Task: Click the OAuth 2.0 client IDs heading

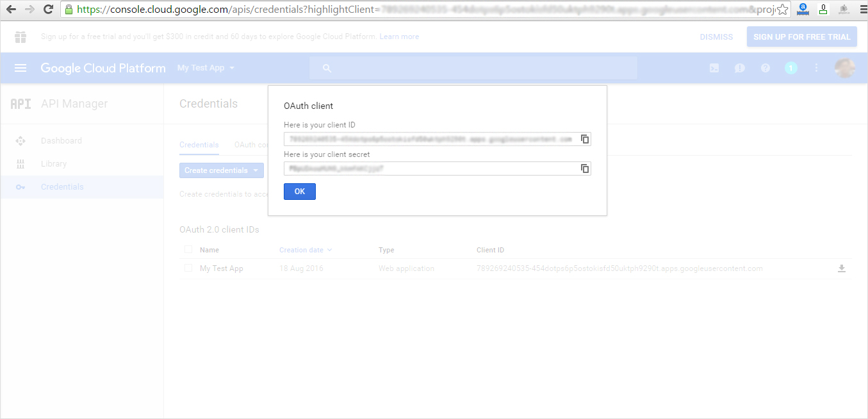Action: (x=219, y=229)
